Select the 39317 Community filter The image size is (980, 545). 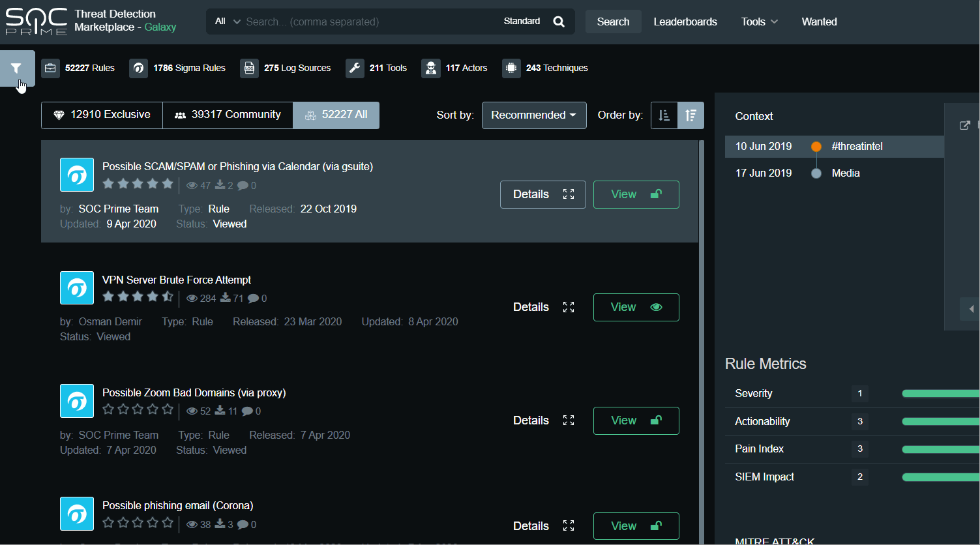click(x=228, y=115)
